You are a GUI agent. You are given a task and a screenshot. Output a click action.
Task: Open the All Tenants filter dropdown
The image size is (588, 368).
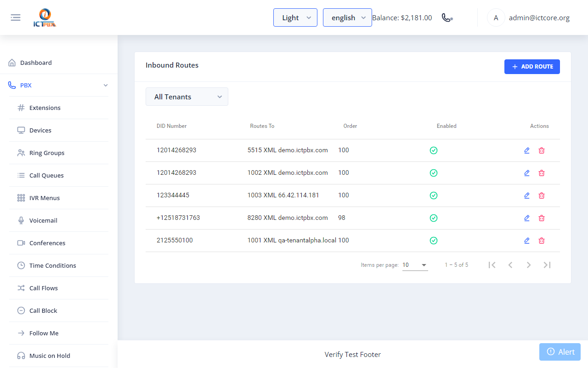click(x=187, y=97)
